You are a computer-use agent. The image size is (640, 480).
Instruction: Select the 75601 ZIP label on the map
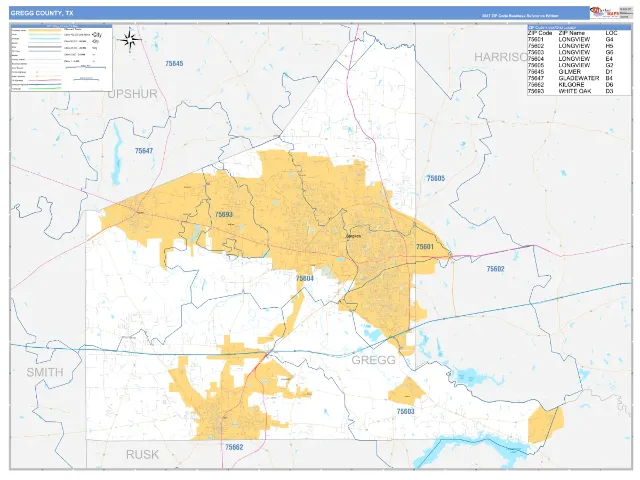coord(424,247)
